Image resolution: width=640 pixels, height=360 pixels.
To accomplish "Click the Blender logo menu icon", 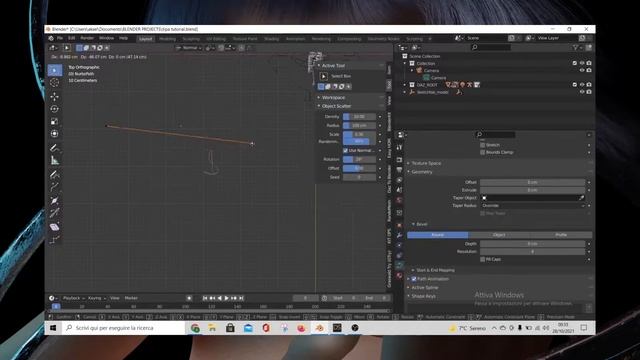I will pyautogui.click(x=51, y=38).
